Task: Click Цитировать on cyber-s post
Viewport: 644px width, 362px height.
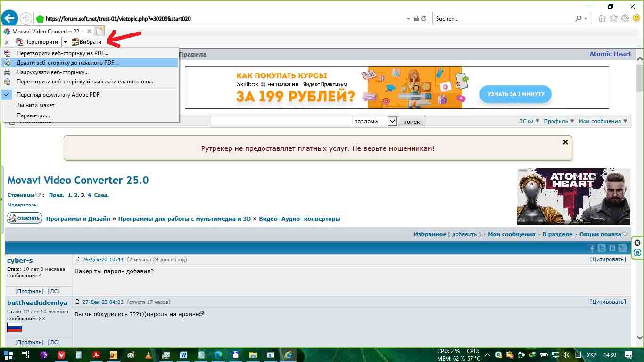Action: point(608,259)
